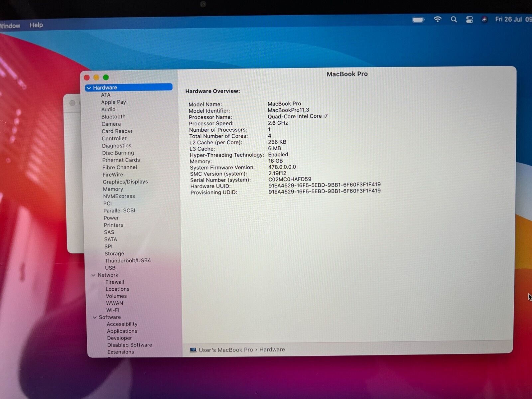Click serial number value C02MC0HAFD59
The image size is (532, 399).
(290, 179)
